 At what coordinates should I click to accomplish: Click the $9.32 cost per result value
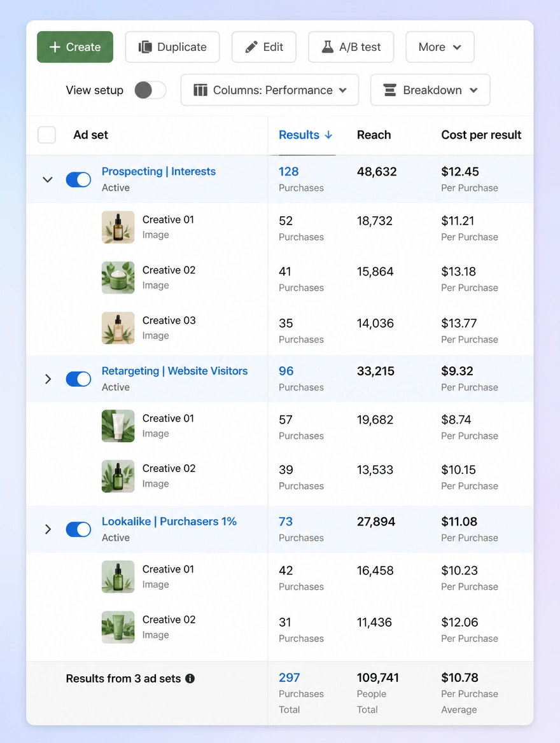457,371
